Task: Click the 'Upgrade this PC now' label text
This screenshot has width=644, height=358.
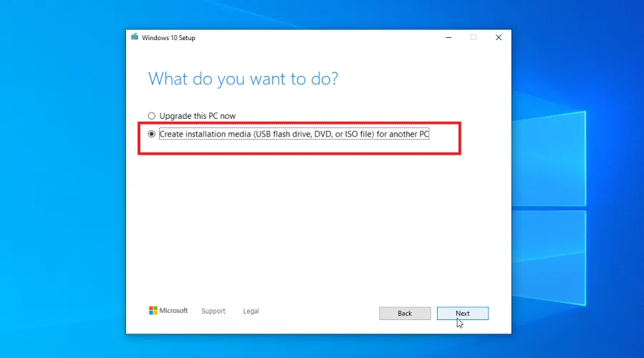Action: click(197, 116)
